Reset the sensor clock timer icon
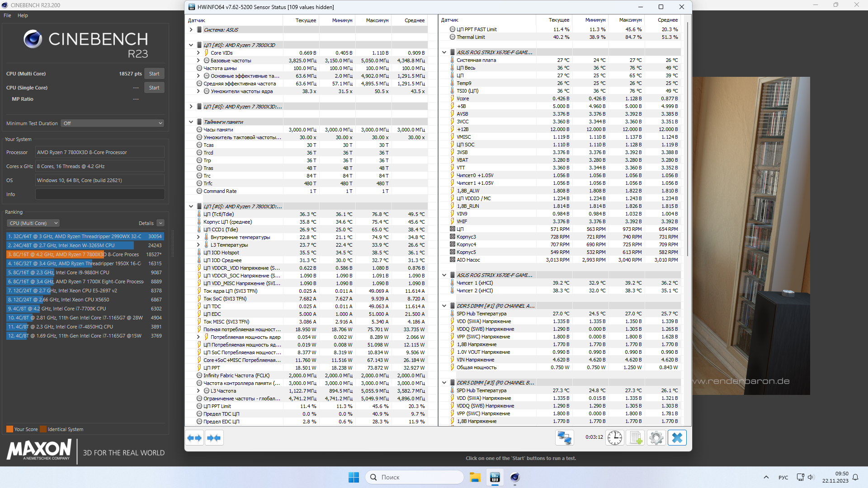 614,438
